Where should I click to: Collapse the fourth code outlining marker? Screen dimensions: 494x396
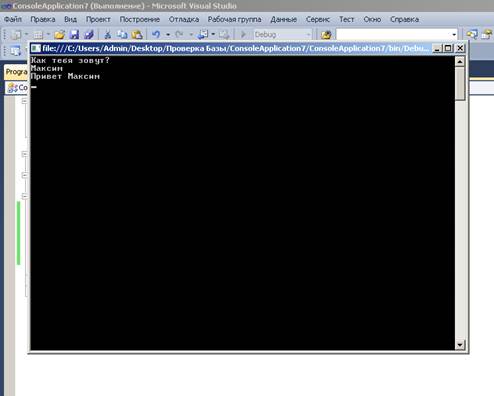point(25,196)
